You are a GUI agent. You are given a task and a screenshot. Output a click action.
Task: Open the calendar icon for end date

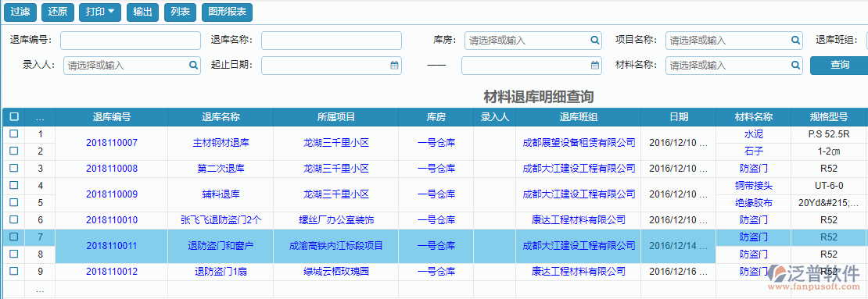point(595,66)
